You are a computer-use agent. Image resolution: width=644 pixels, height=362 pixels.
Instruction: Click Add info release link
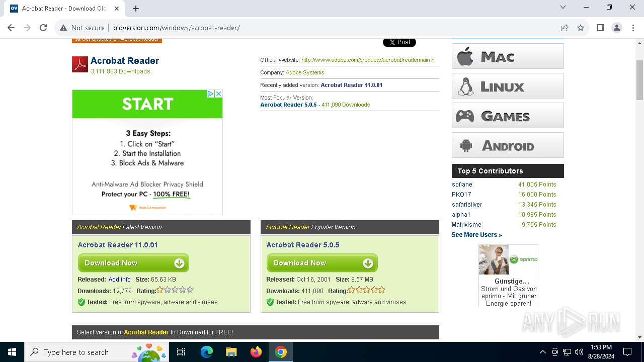coord(119,280)
